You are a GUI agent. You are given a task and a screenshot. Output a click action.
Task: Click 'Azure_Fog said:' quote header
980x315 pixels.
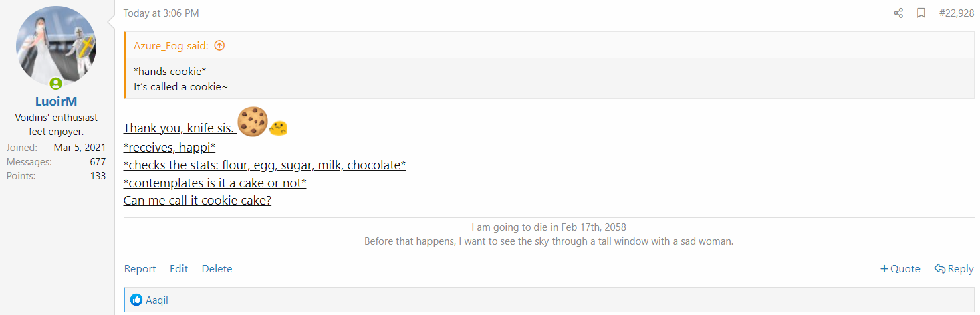coord(171,46)
